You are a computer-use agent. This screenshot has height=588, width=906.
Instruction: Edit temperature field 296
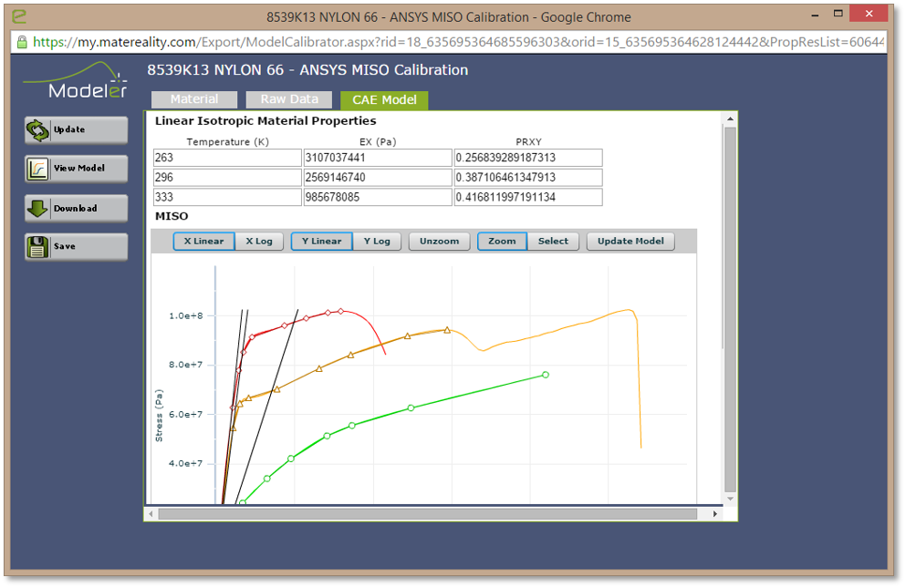click(227, 178)
